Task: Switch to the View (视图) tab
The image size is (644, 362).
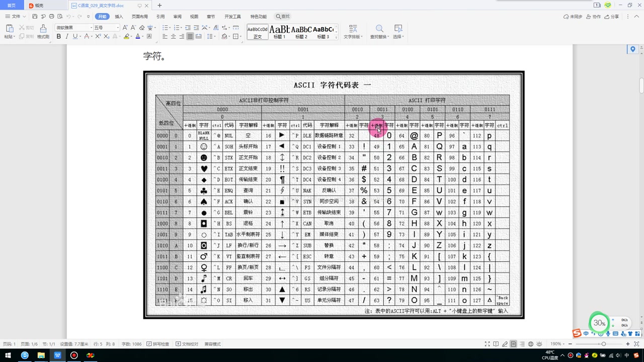Action: point(194,17)
